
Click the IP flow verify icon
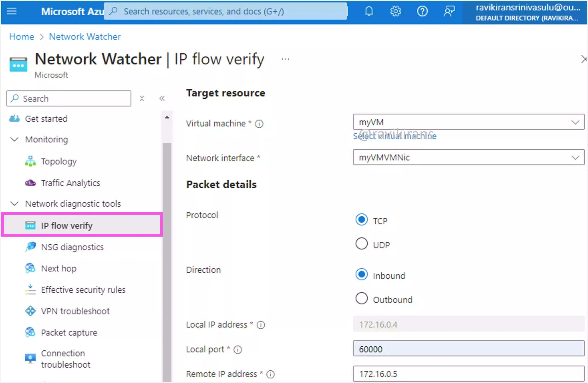pyautogui.click(x=30, y=225)
